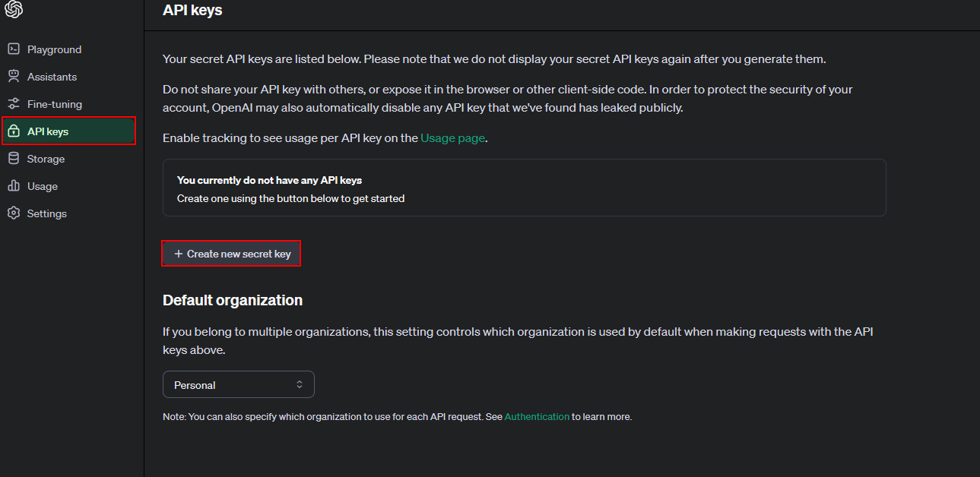980x477 pixels.
Task: Click the Assistants robot icon
Action: [13, 77]
